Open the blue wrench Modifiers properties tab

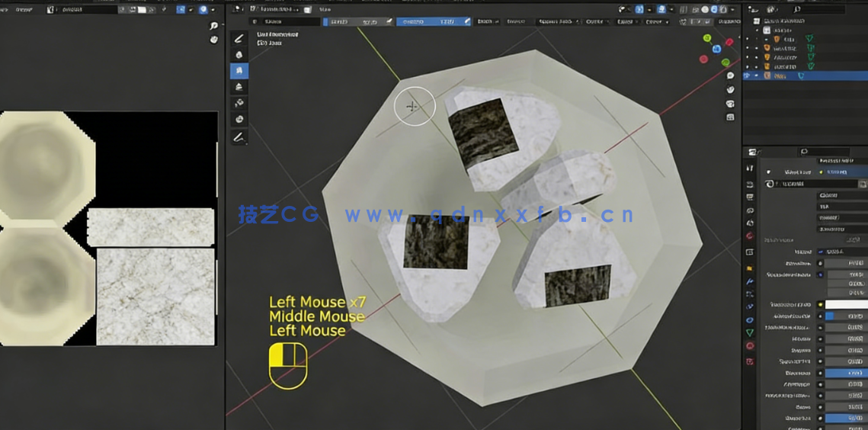click(750, 281)
